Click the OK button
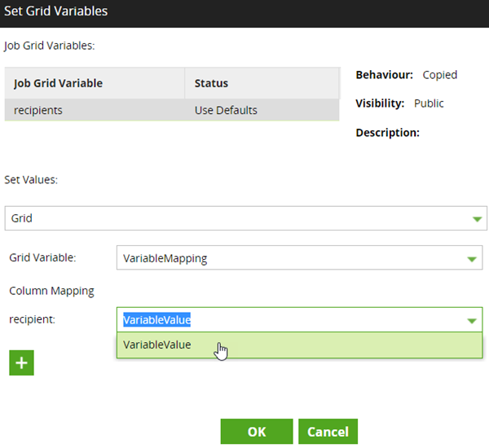This screenshot has height=448, width=489. pos(256,432)
